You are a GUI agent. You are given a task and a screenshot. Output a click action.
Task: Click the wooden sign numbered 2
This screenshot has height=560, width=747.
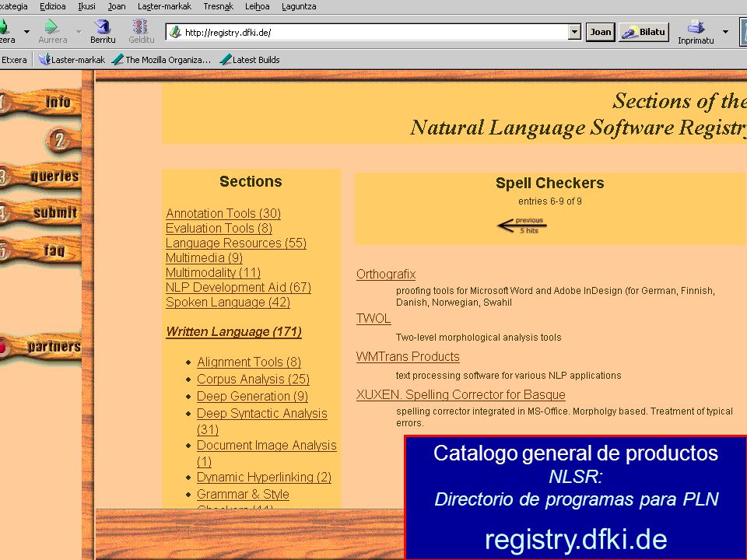63,140
